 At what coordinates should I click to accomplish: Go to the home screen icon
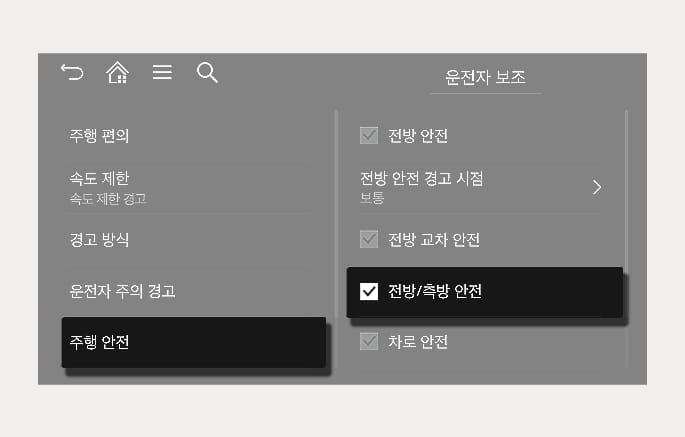(118, 72)
